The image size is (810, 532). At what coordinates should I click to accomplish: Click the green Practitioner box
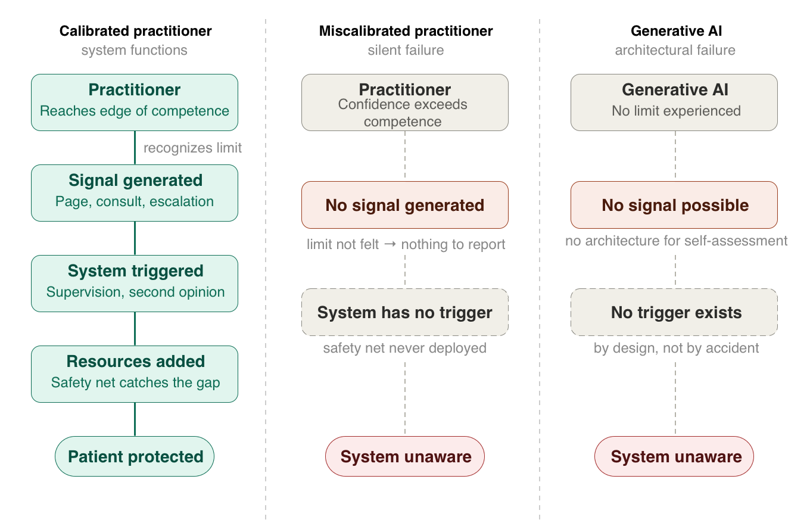click(135, 102)
